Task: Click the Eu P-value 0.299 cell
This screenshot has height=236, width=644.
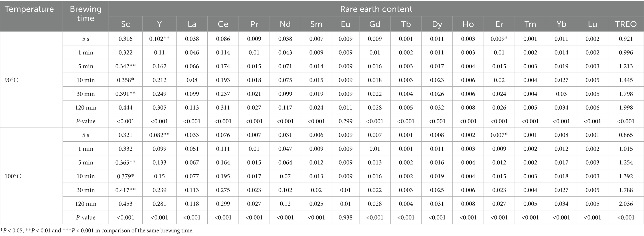Action: point(346,121)
